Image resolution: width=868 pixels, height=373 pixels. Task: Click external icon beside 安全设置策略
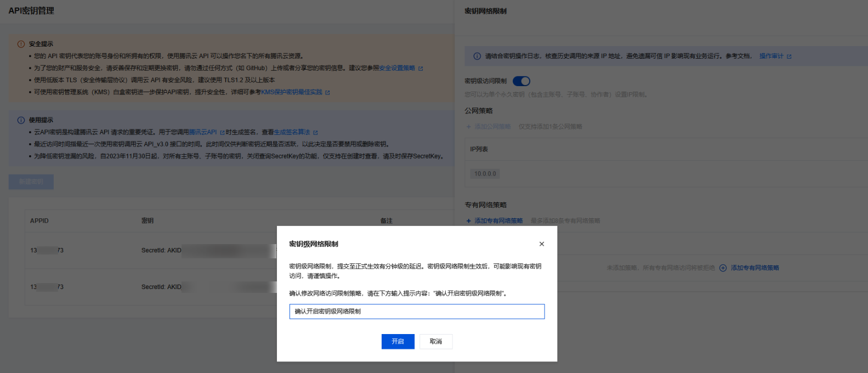(x=421, y=69)
